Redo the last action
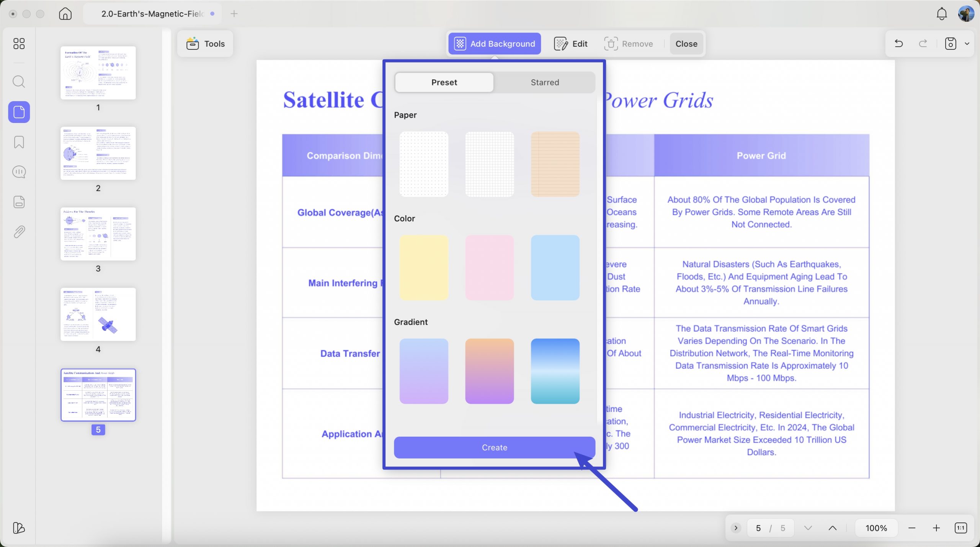980x547 pixels. 923,44
